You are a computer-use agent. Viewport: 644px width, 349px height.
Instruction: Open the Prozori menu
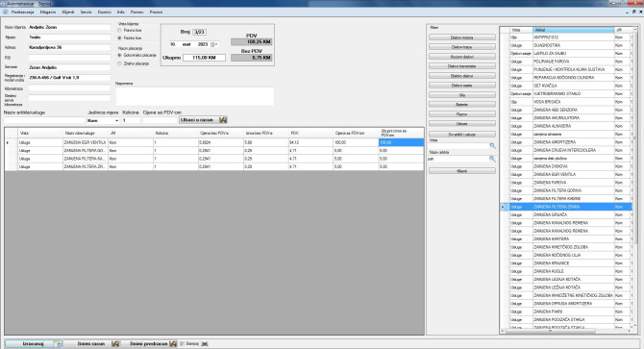point(156,12)
